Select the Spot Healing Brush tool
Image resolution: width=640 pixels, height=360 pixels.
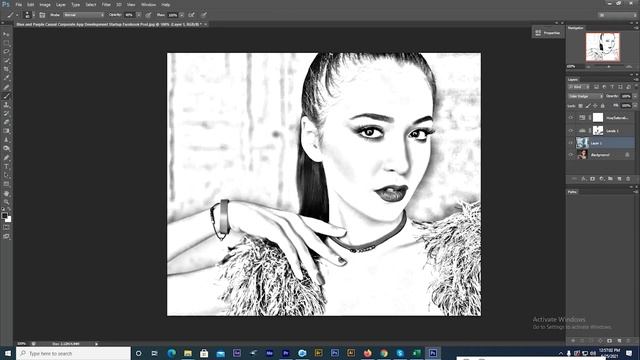[x=6, y=87]
